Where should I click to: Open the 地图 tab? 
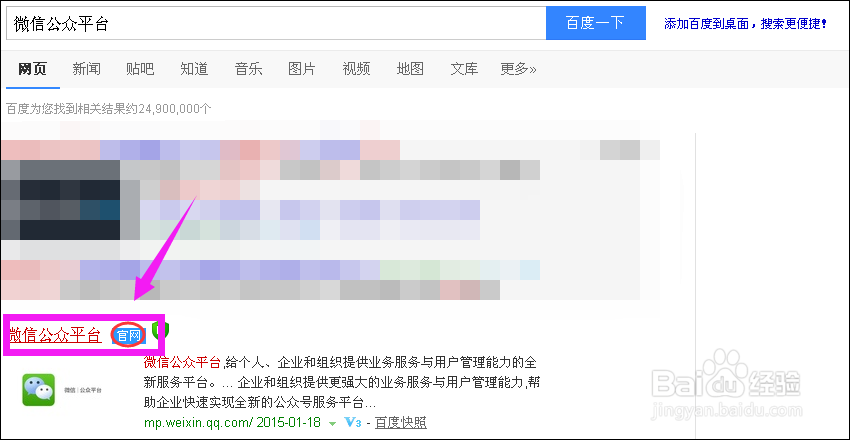(410, 69)
